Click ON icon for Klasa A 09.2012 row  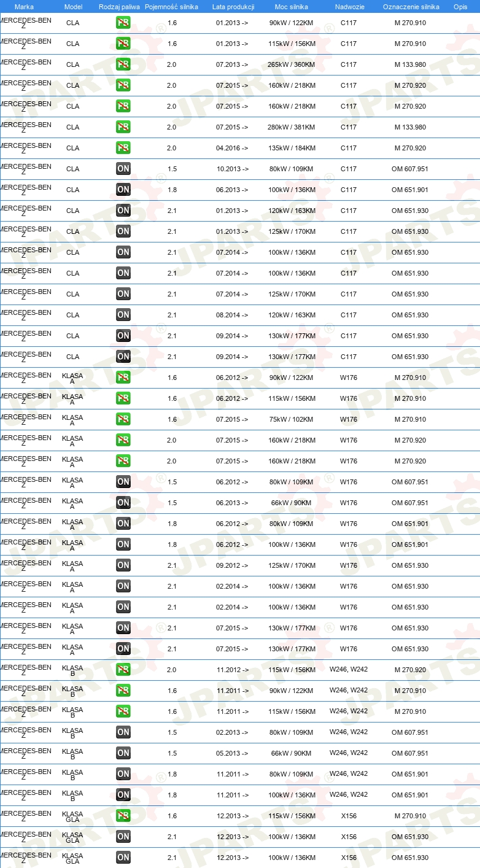(123, 565)
